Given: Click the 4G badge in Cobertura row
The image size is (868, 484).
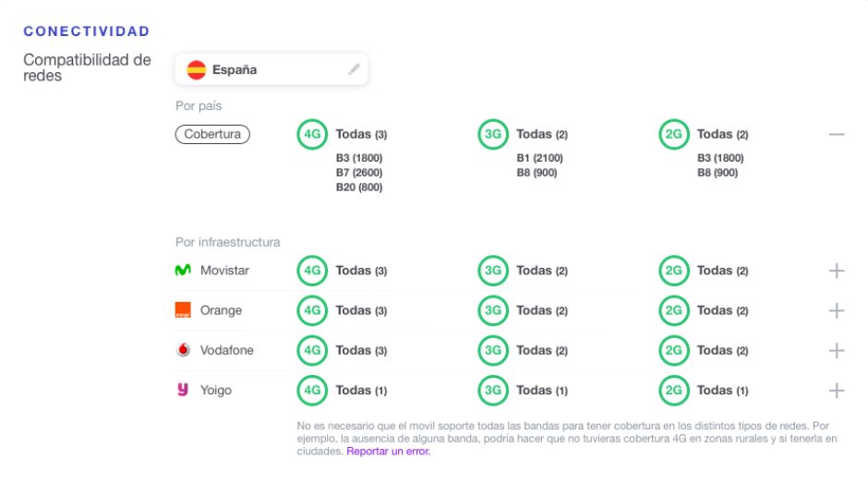Looking at the screenshot, I should (x=312, y=134).
